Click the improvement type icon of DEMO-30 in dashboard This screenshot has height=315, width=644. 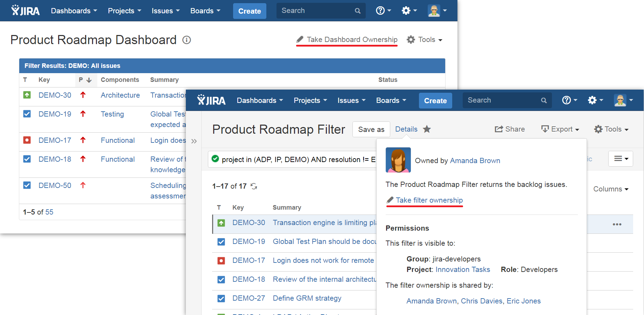coord(27,95)
